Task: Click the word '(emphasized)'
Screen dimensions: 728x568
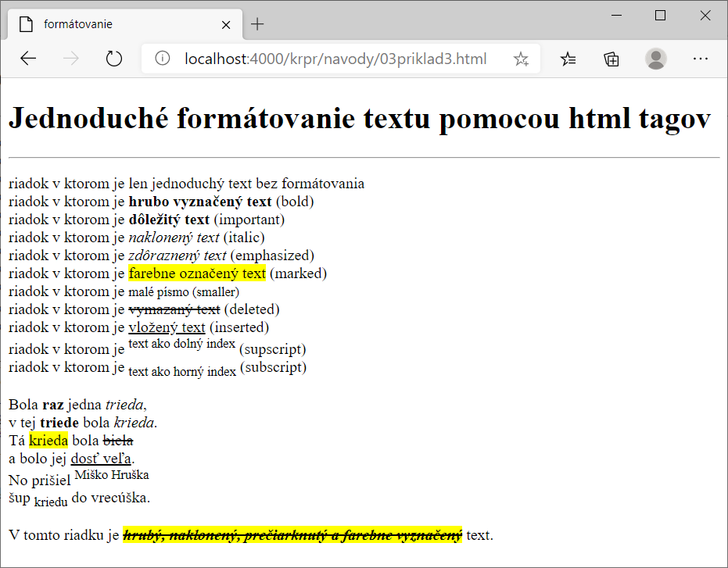Action: click(273, 255)
